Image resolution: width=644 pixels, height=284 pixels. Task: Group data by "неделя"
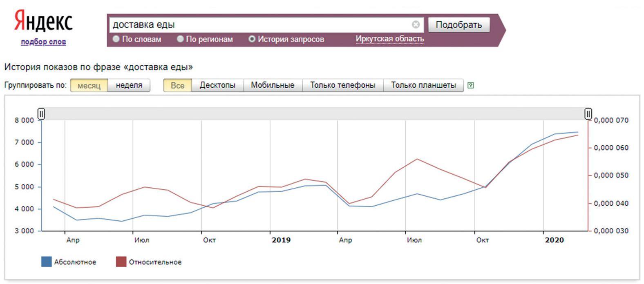129,85
